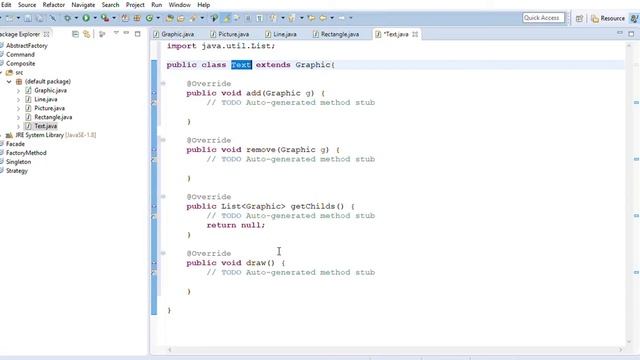
Task: Click the Open Perspective icon
Action: tap(579, 18)
